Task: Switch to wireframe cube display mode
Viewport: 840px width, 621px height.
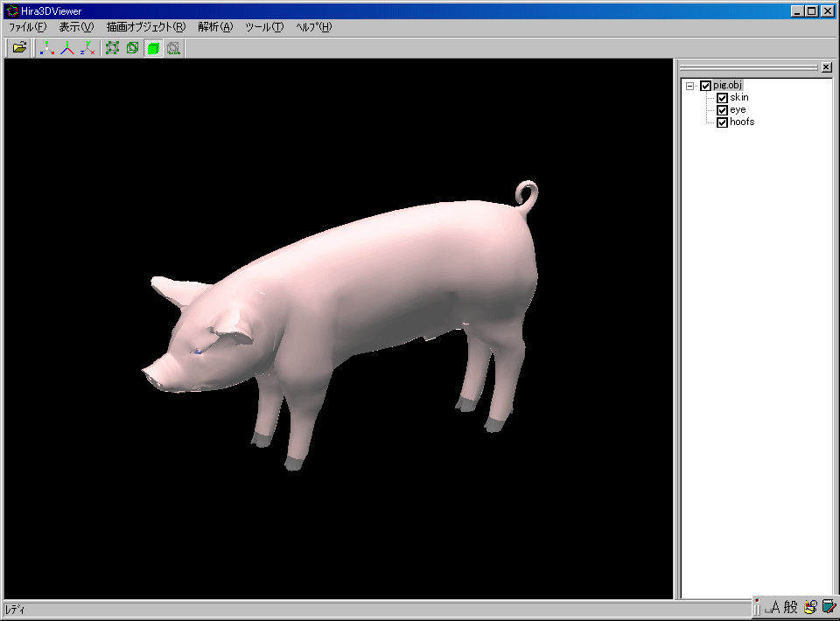Action: pyautogui.click(x=132, y=48)
